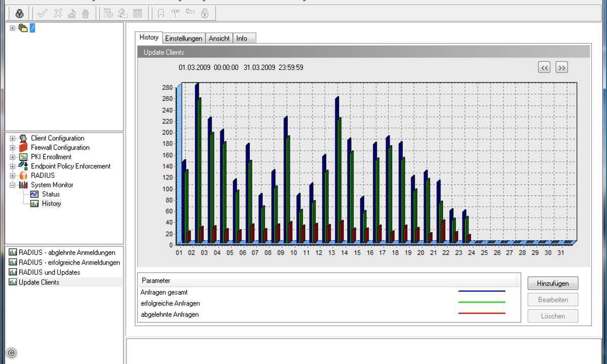
Task: Click the Status graph icon under System Monitor
Action: (x=34, y=194)
